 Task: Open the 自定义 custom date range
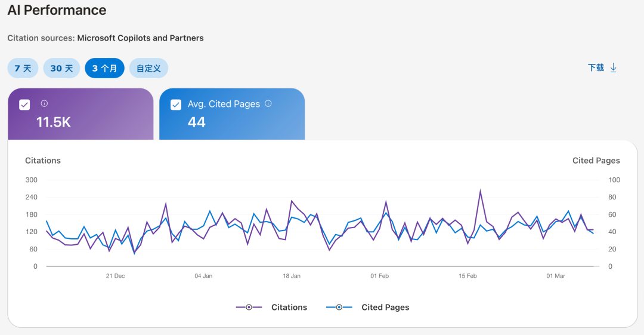[148, 68]
